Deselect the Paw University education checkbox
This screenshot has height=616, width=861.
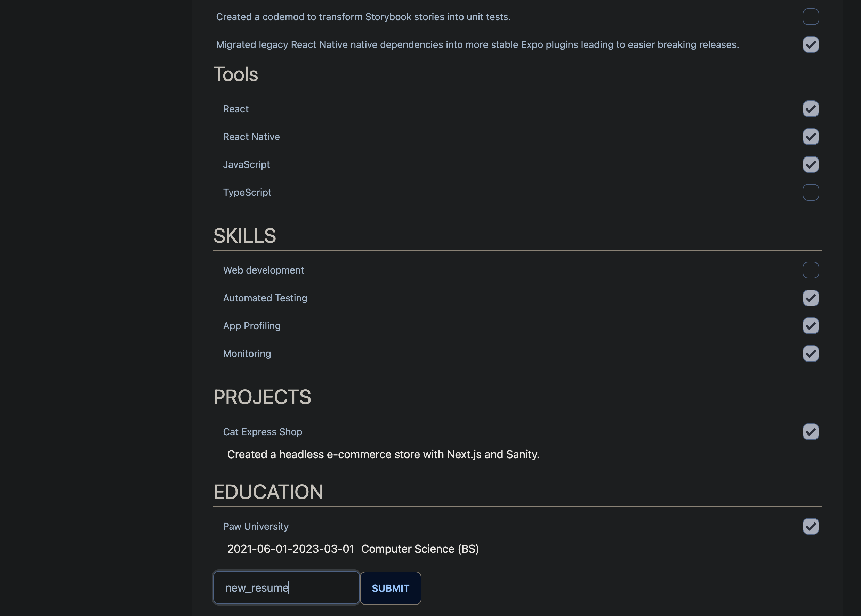(x=811, y=526)
